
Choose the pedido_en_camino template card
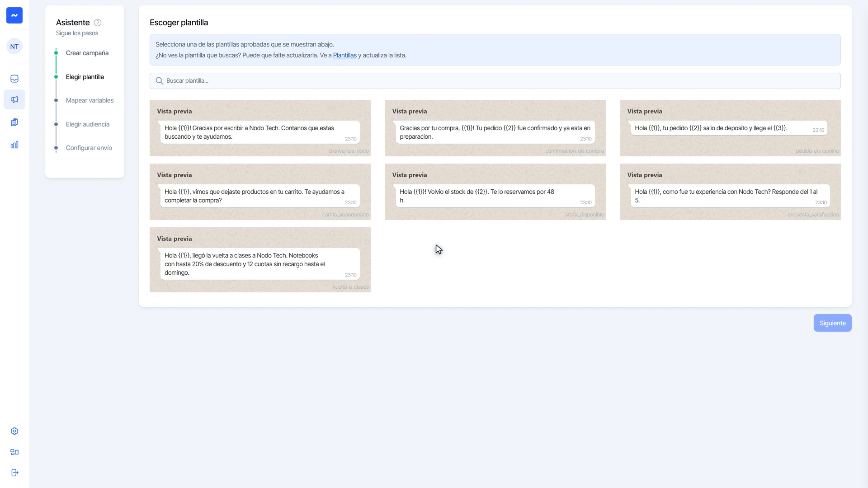pyautogui.click(x=730, y=128)
